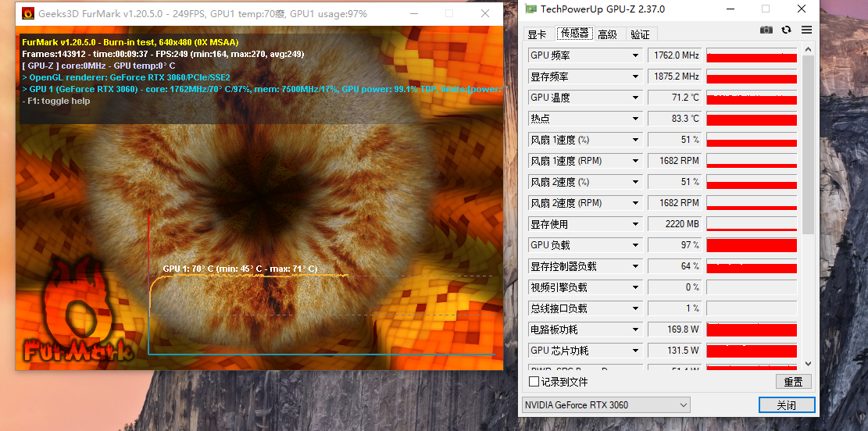Screen dimensions: 868x431
Task: Open the 电路板功耗 sensor dropdown arrow
Action: 635,329
